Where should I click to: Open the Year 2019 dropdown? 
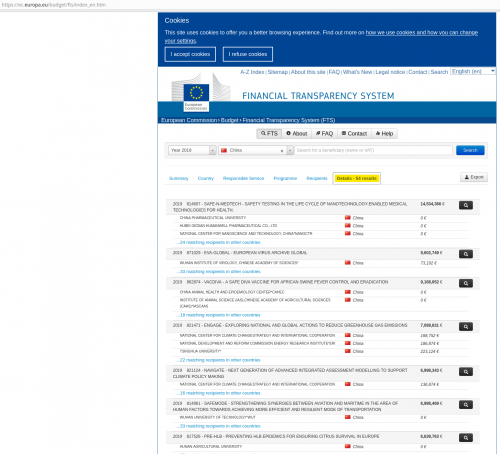192,150
